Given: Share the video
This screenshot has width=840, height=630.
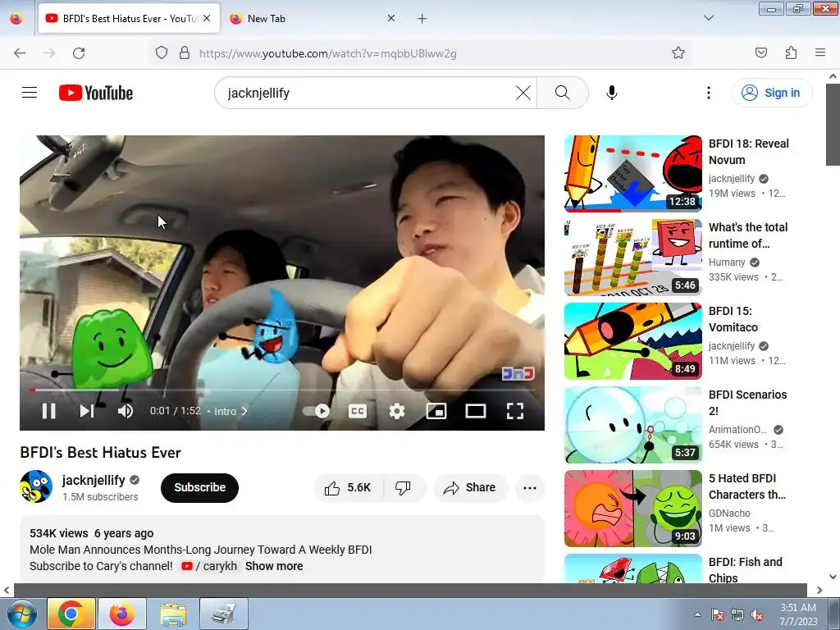Looking at the screenshot, I should [x=470, y=487].
